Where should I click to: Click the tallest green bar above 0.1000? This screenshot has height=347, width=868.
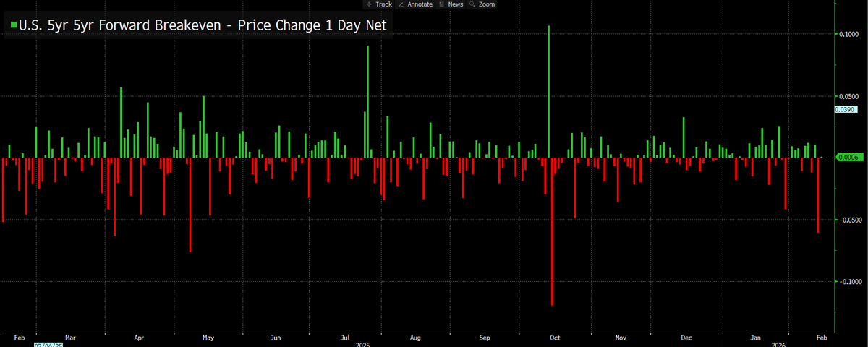coord(548,92)
